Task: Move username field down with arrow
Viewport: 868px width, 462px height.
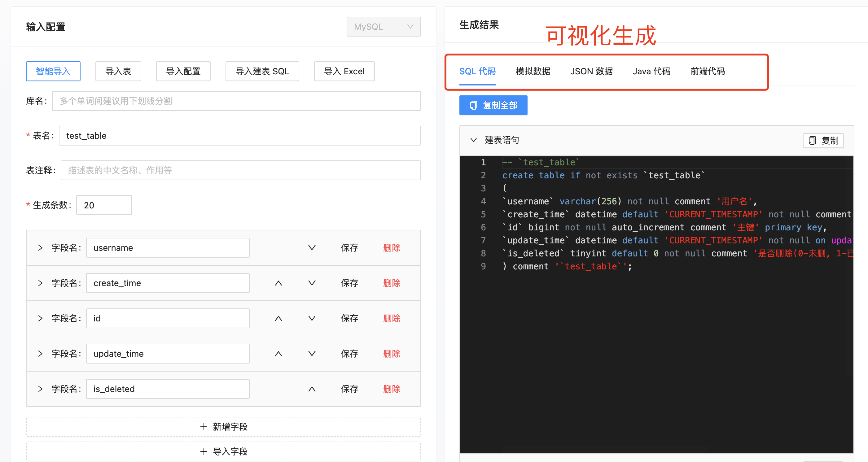Action: tap(312, 248)
